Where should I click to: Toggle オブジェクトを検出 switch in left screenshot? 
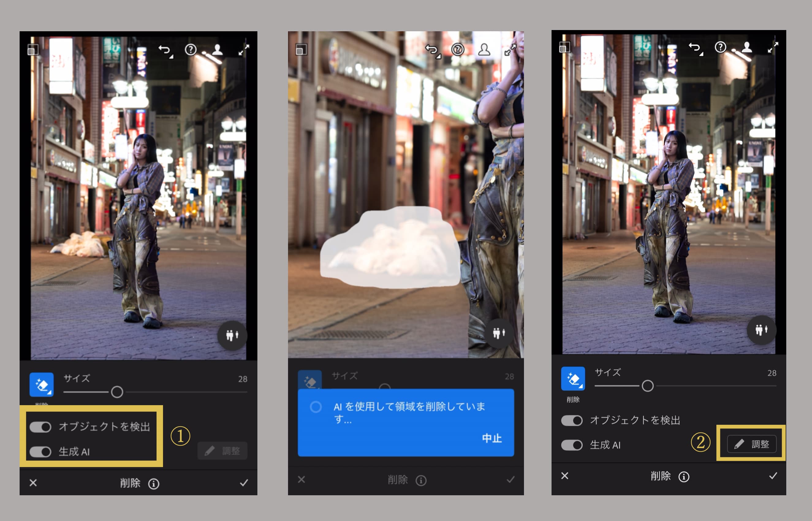[40, 427]
